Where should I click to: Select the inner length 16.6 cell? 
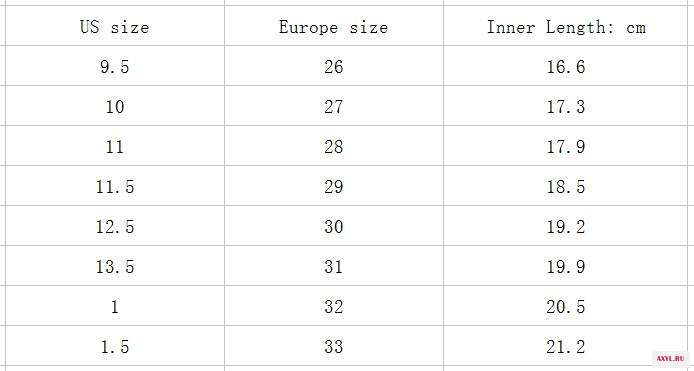click(566, 66)
